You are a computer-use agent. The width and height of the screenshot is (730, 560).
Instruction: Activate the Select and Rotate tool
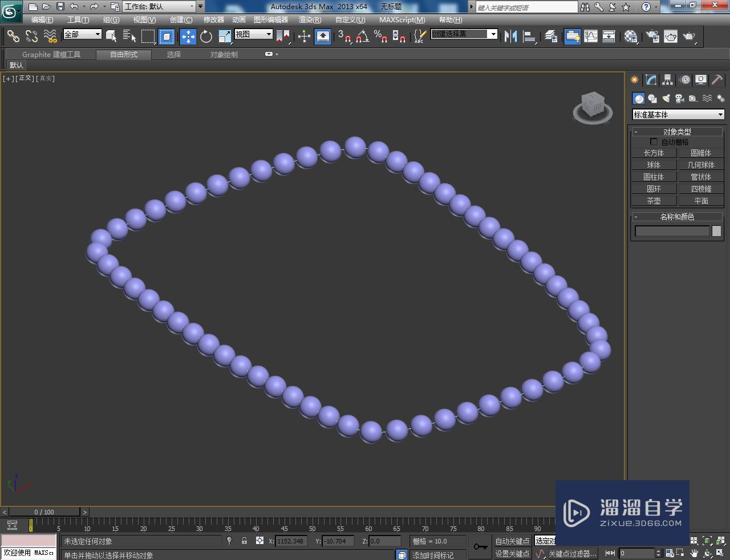(206, 36)
